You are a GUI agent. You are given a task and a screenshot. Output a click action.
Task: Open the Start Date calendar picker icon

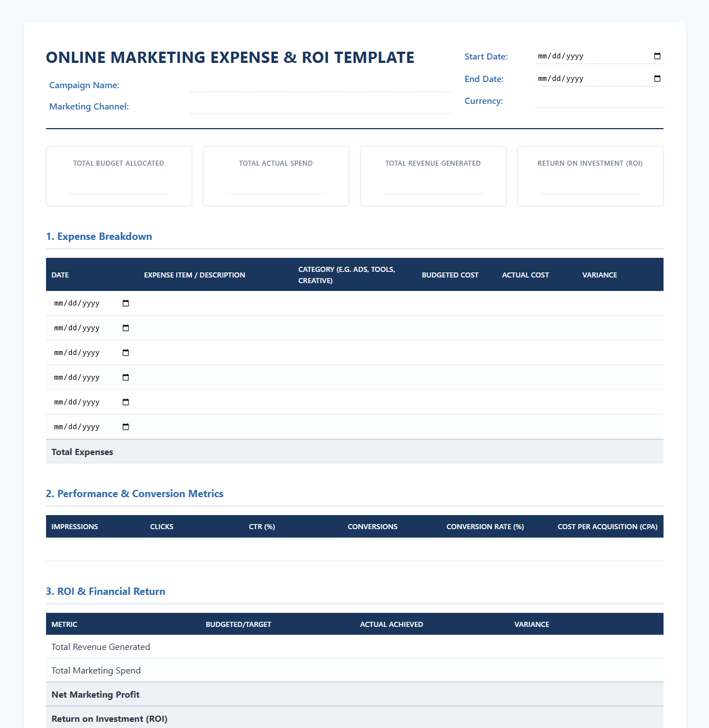click(657, 56)
